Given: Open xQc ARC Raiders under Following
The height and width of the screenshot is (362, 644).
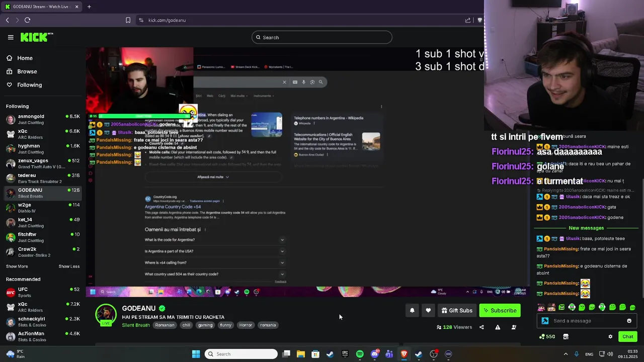Looking at the screenshot, I should click(x=43, y=134).
